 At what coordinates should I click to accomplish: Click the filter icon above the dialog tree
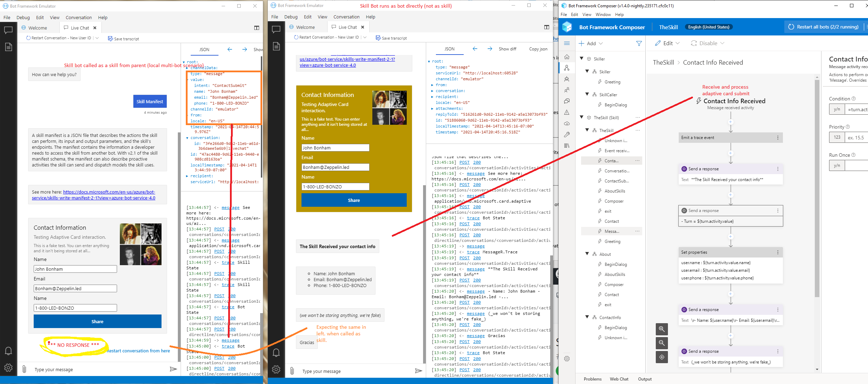639,43
